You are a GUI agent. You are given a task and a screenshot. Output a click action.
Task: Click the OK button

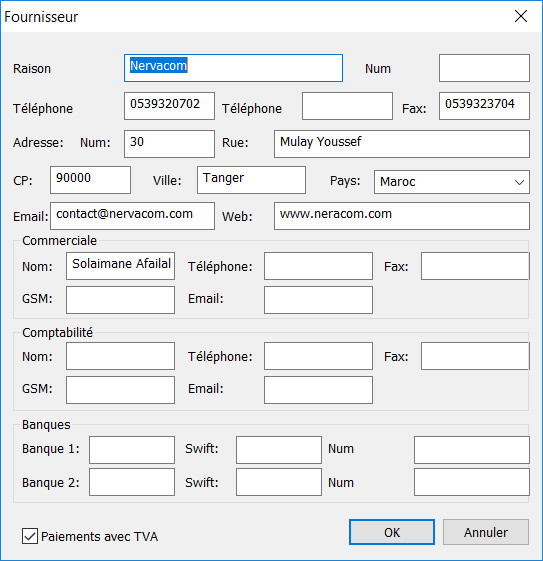392,532
